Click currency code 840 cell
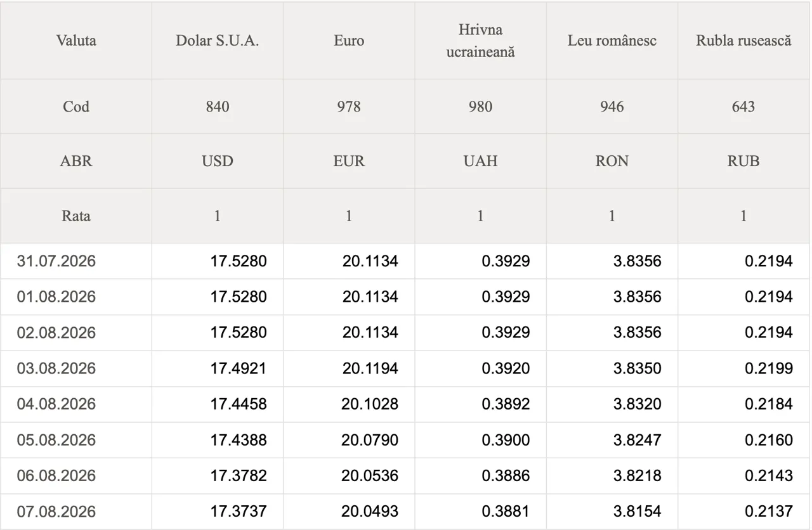The height and width of the screenshot is (530, 812). pos(218,107)
